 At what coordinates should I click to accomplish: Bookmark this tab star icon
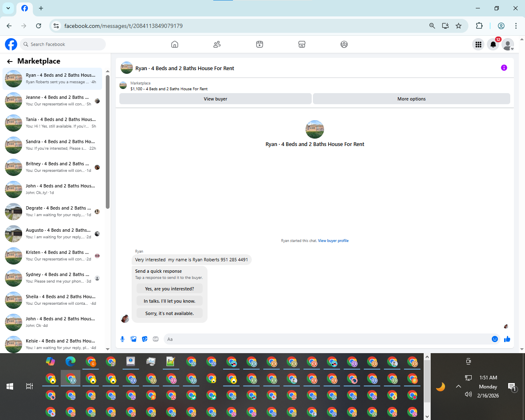pos(459,26)
